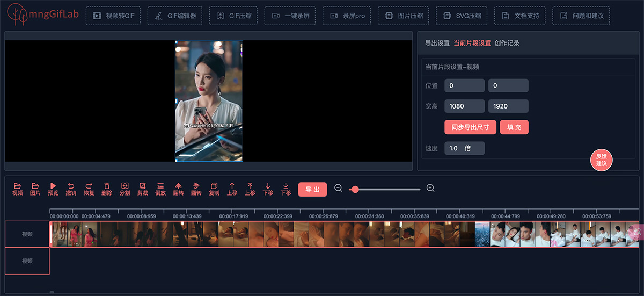644x296 pixels.
Task: Zoom out timeline with minus magnifier
Action: pos(339,188)
